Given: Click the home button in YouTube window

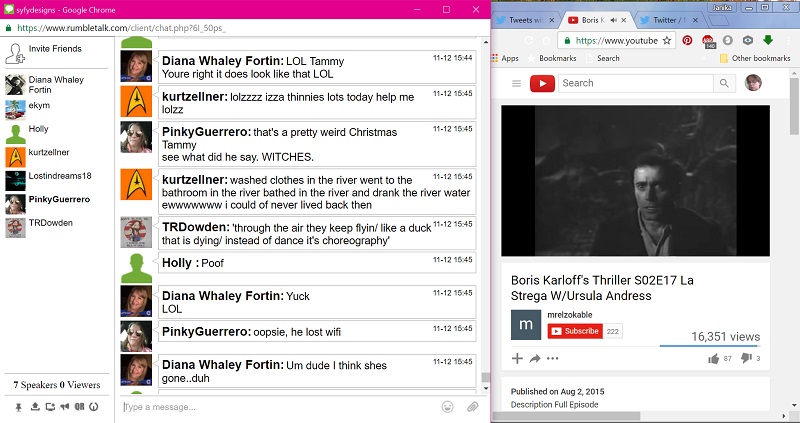Looking at the screenshot, I should 546,40.
